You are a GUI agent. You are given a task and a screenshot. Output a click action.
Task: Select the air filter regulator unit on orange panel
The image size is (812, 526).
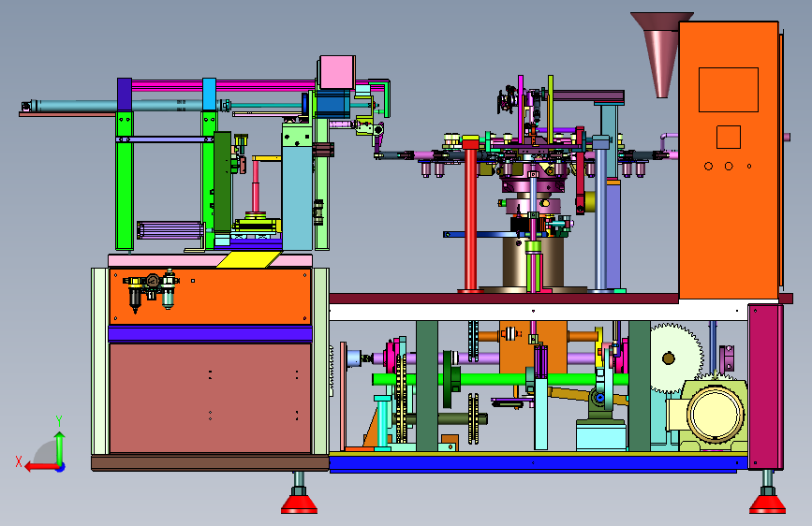coord(151,290)
